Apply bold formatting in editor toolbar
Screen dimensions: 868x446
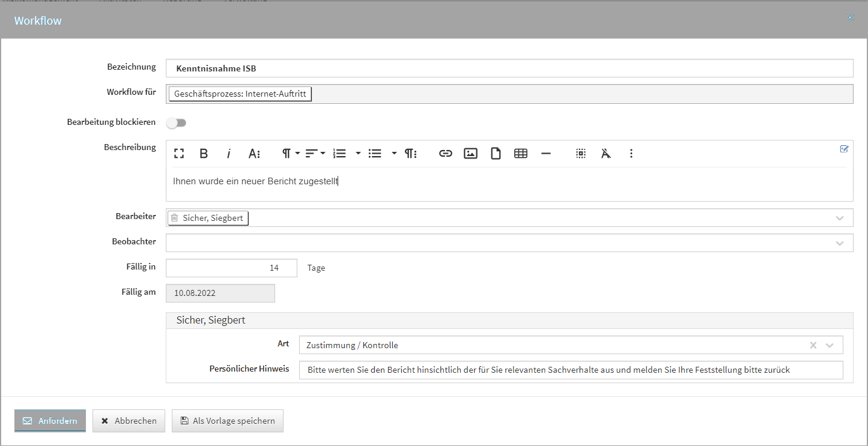coord(204,154)
